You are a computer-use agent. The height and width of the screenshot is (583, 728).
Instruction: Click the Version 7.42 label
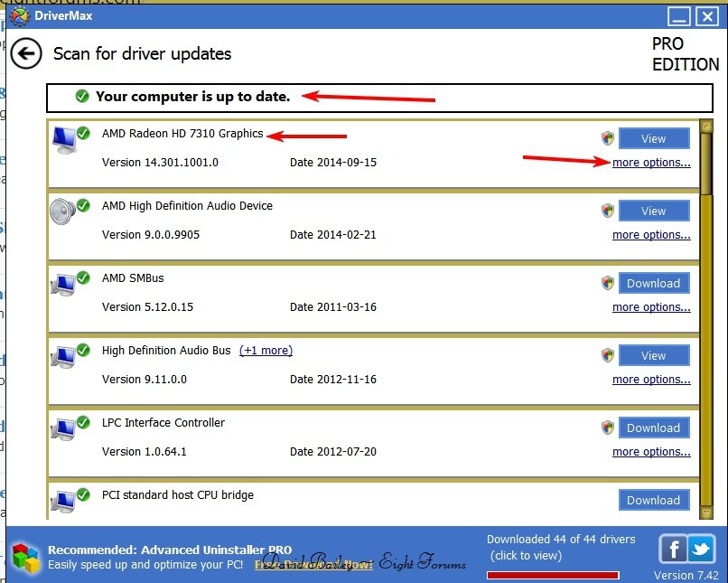point(686,576)
